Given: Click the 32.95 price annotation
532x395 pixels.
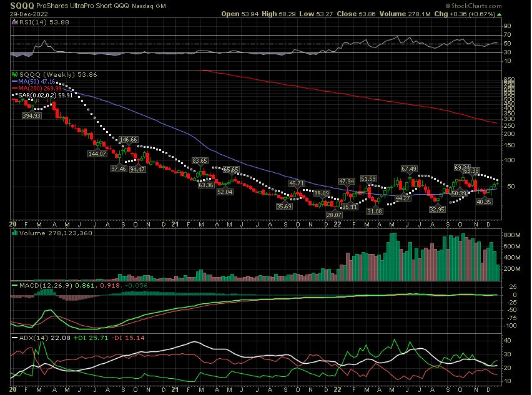Looking at the screenshot, I should 437,209.
